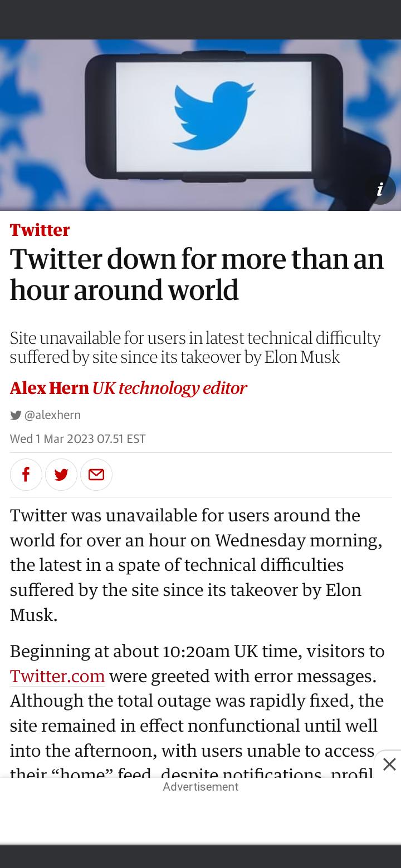Open Alex Hern's author profile

pos(49,389)
